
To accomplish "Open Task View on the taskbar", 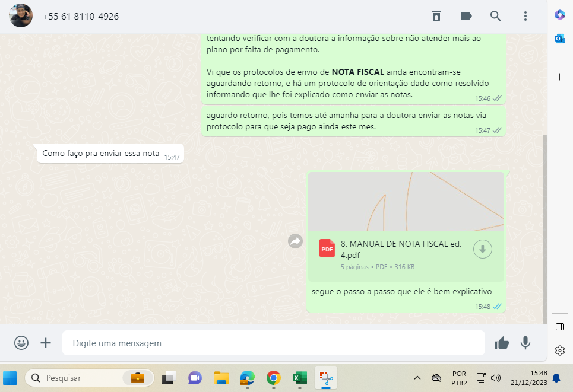I will pos(169,378).
